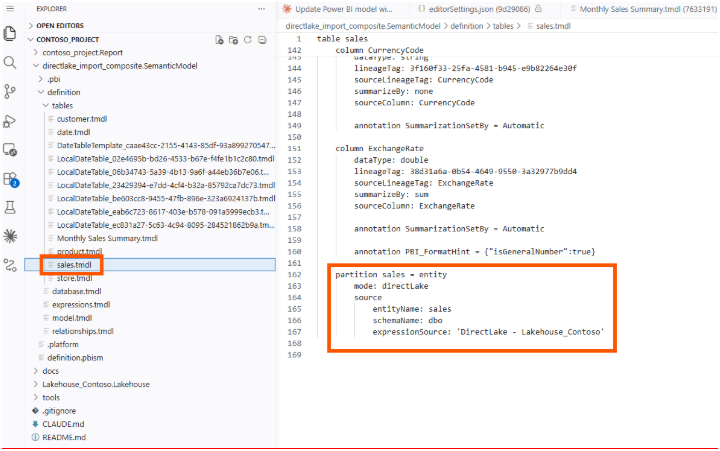Open DateTableTemplate_caae43cc file

click(x=166, y=146)
